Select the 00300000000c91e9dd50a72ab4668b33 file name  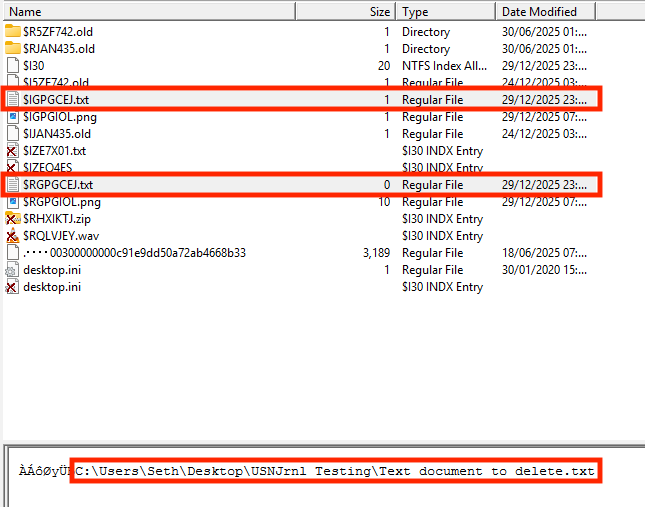pyautogui.click(x=135, y=252)
